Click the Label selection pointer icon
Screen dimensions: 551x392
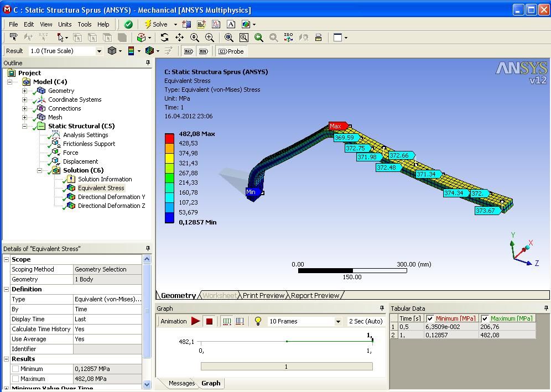click(13, 37)
